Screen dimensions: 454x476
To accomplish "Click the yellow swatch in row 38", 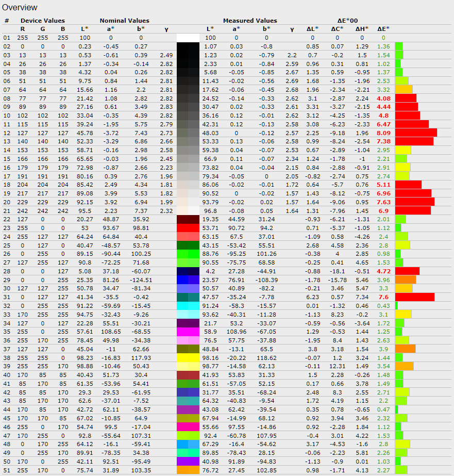I will (x=188, y=357).
